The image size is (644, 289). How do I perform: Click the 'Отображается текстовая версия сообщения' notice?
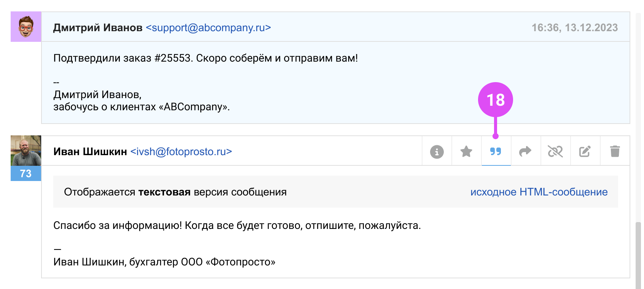point(175,192)
